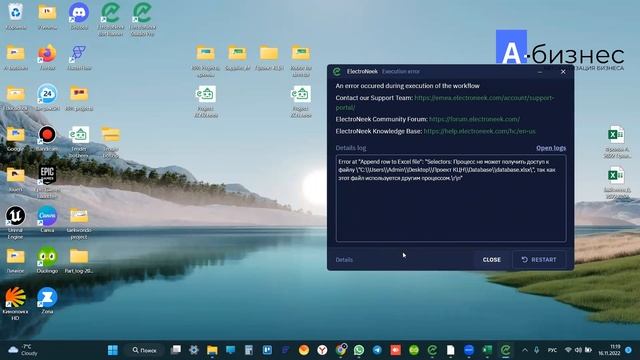Open the ElectroNeek Knowledge Base link

[x=479, y=131]
